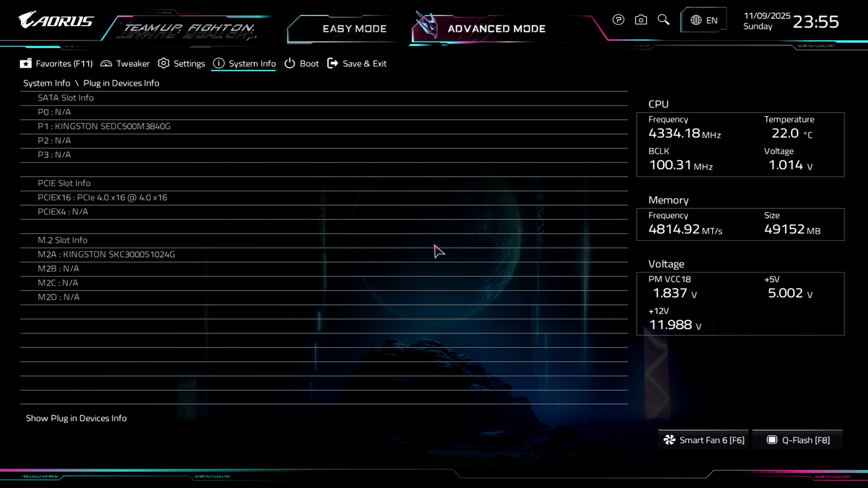Click the Save & Exit icon
868x488 pixels.
point(333,64)
